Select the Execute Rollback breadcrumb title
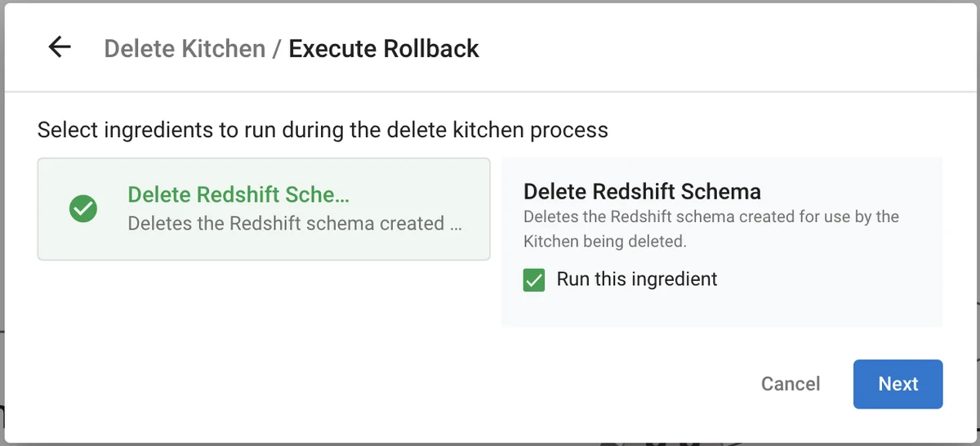This screenshot has height=446, width=980. pyautogui.click(x=384, y=49)
